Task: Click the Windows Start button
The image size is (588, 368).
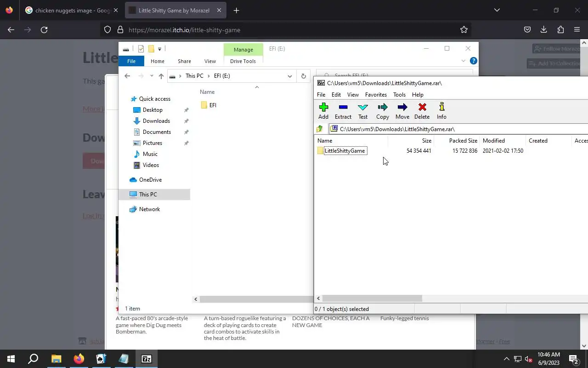Action: coord(11,359)
